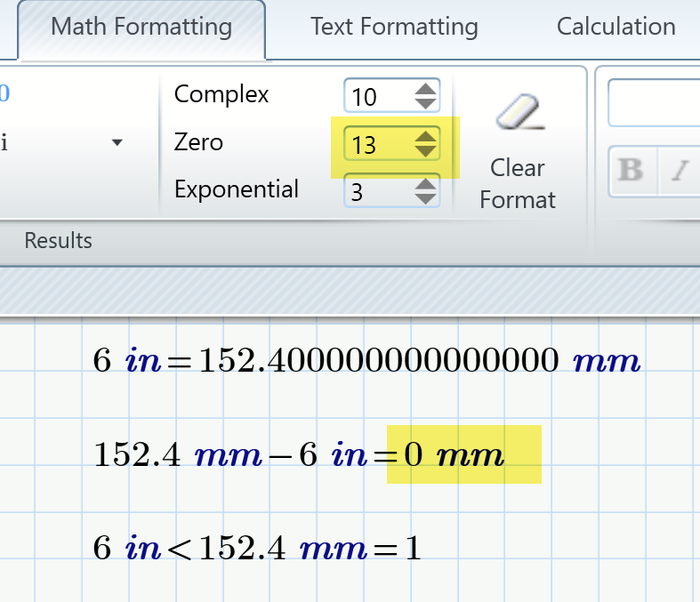
Task: Click the Zero threshold value field showing 13
Action: [x=376, y=144]
